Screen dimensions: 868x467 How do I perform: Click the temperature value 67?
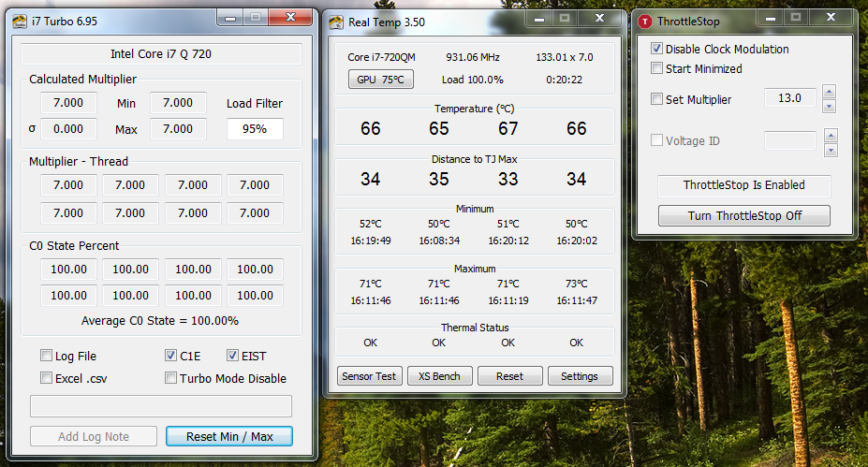click(508, 128)
